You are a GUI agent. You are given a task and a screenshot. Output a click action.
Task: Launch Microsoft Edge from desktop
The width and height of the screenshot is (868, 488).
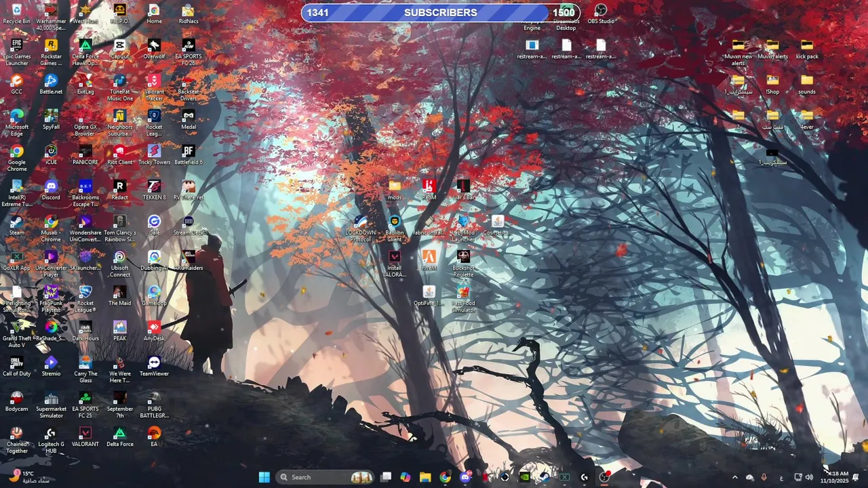[16, 123]
